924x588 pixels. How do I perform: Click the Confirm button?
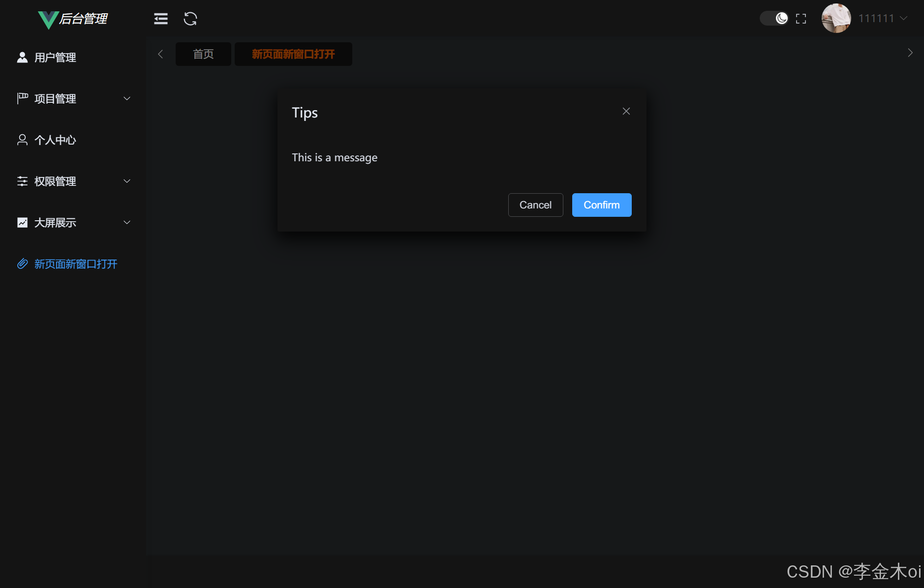601,205
